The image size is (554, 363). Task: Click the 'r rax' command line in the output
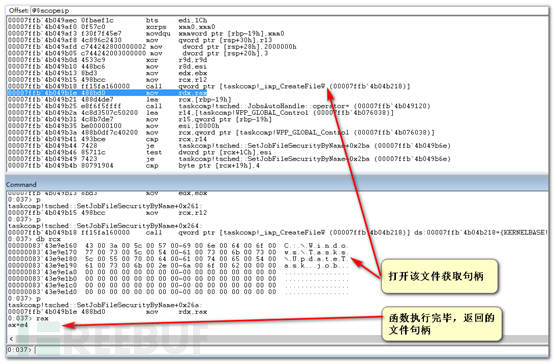pyautogui.click(x=28, y=318)
